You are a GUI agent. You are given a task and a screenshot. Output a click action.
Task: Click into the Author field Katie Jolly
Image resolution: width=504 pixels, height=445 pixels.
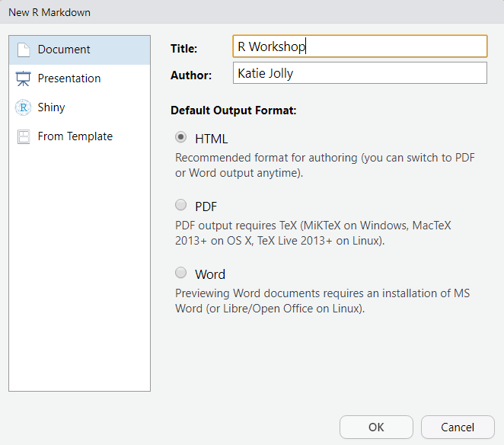360,73
